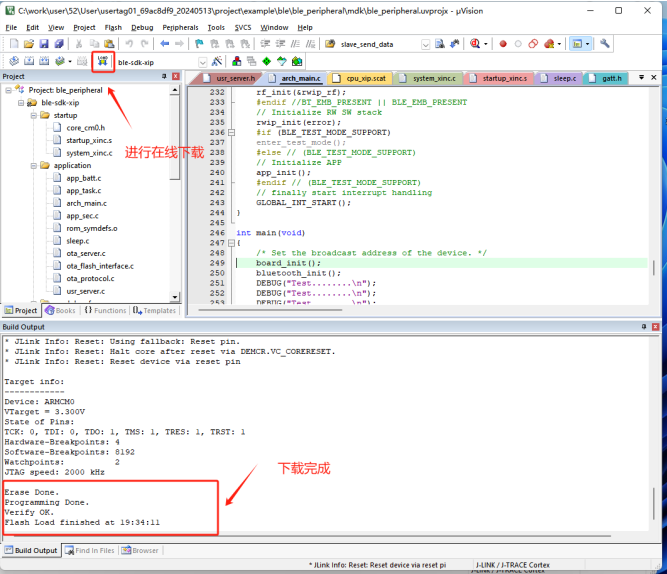Screen dimensions: 667x574
Task: Open the slave_send_data search dropdown
Action: click(x=425, y=44)
